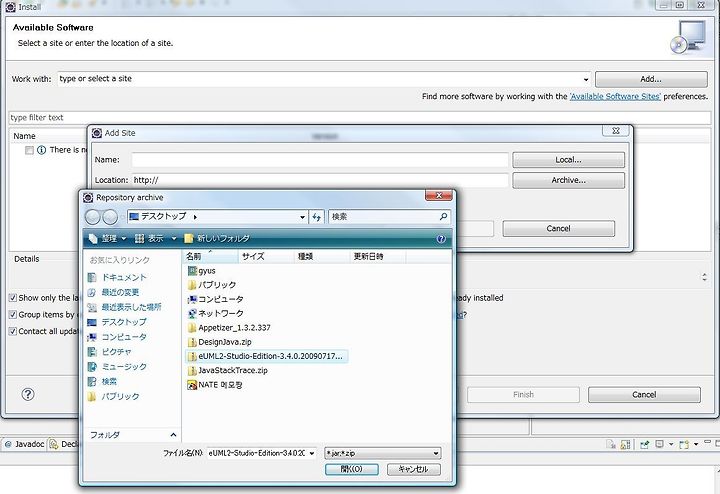Toggle the 'Contact all update sites' checkbox
Screen dimensions: 720x494
tap(13, 331)
